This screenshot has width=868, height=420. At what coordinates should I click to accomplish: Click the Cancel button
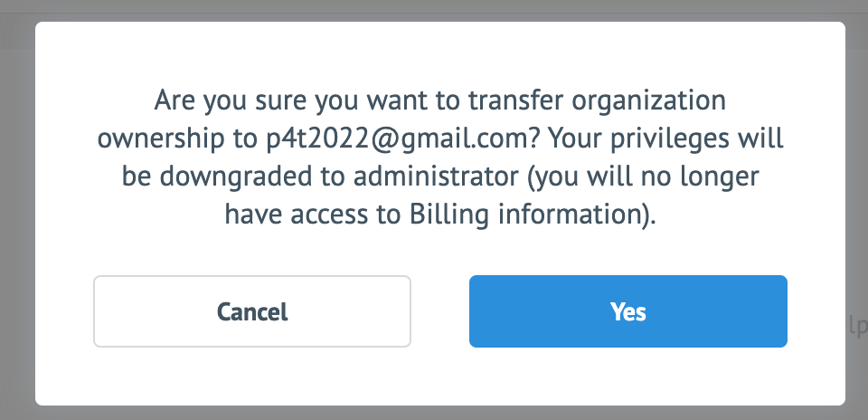point(252,311)
